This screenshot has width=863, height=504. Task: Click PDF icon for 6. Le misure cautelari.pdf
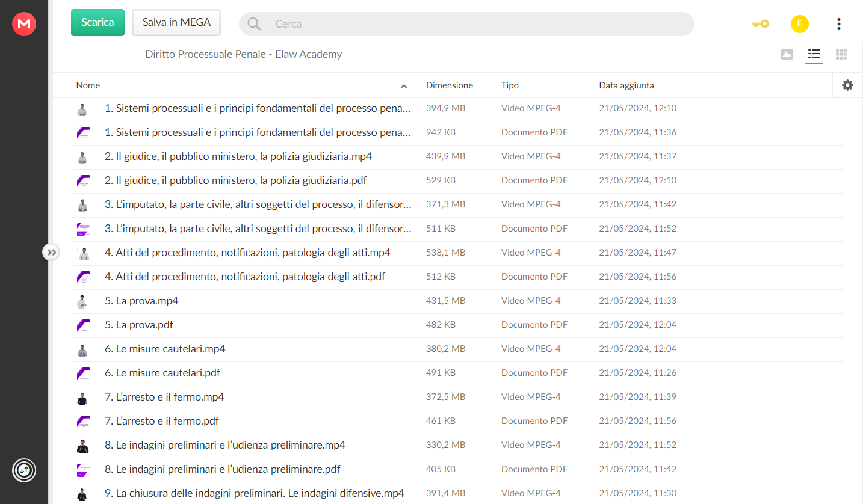[83, 373]
